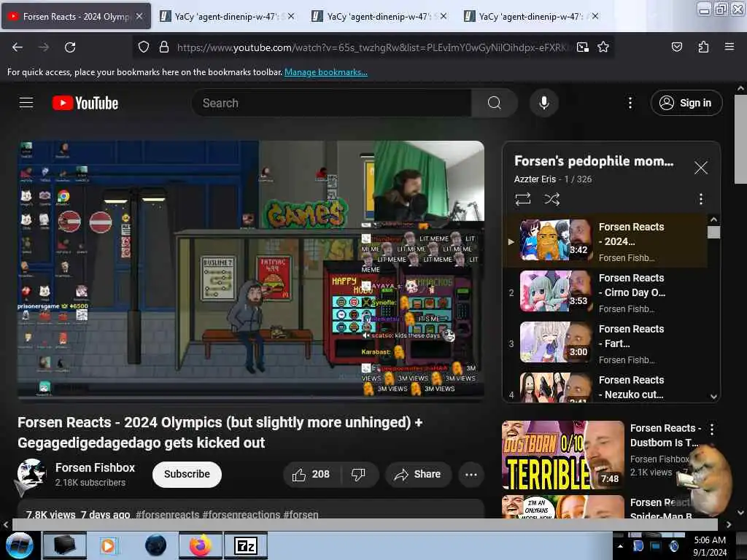Click the #forsenreacts hashtag
Viewport: 747px width, 560px height.
point(167,514)
